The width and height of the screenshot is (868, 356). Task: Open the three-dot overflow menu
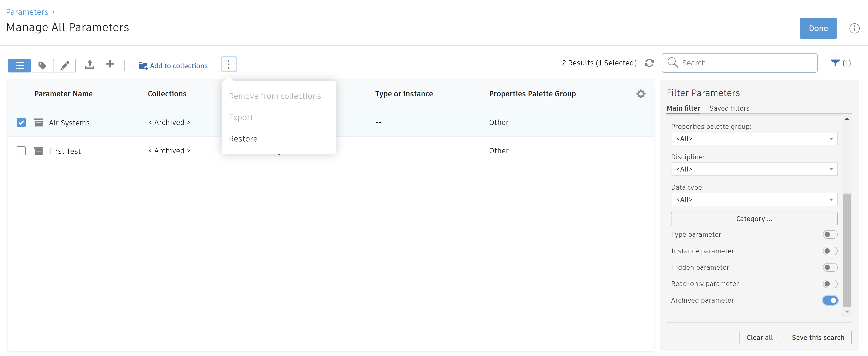click(x=228, y=64)
